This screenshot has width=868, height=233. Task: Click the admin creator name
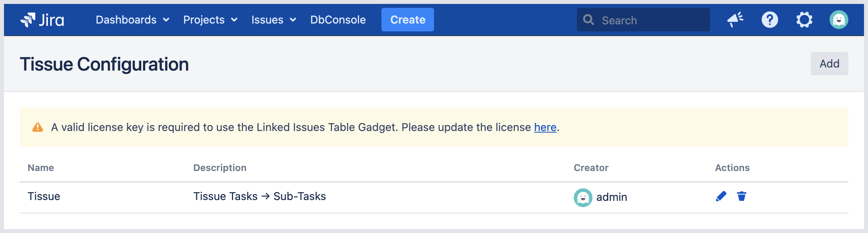pos(611,197)
